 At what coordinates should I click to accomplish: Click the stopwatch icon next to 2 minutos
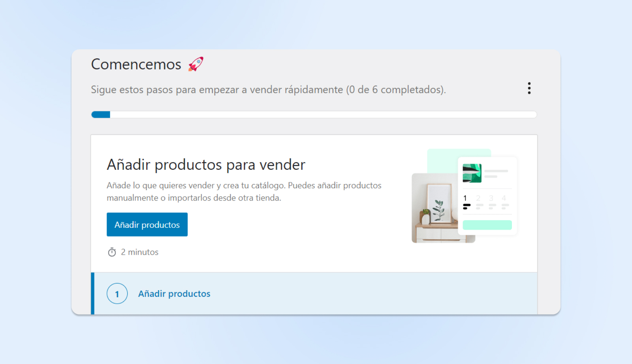click(x=112, y=252)
